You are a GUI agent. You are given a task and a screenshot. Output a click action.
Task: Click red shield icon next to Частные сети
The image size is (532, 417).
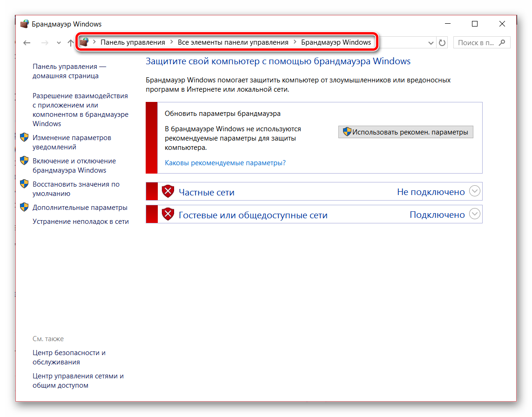tap(168, 191)
